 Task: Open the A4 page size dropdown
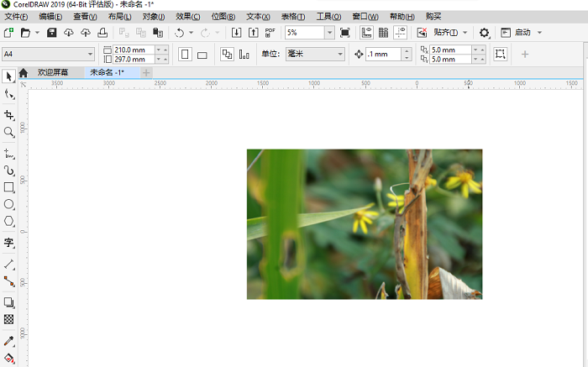pyautogui.click(x=90, y=55)
